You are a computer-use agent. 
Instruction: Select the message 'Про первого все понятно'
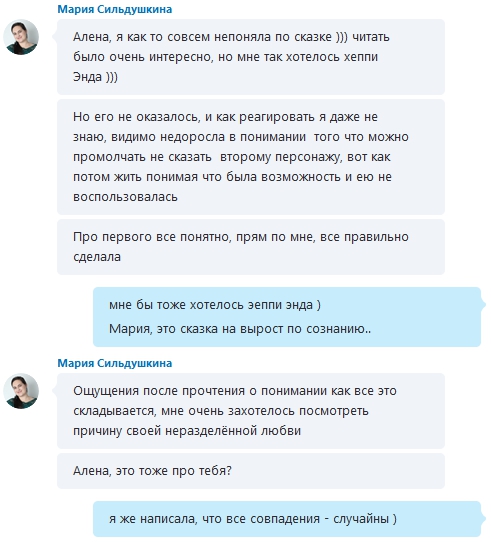coord(251,247)
